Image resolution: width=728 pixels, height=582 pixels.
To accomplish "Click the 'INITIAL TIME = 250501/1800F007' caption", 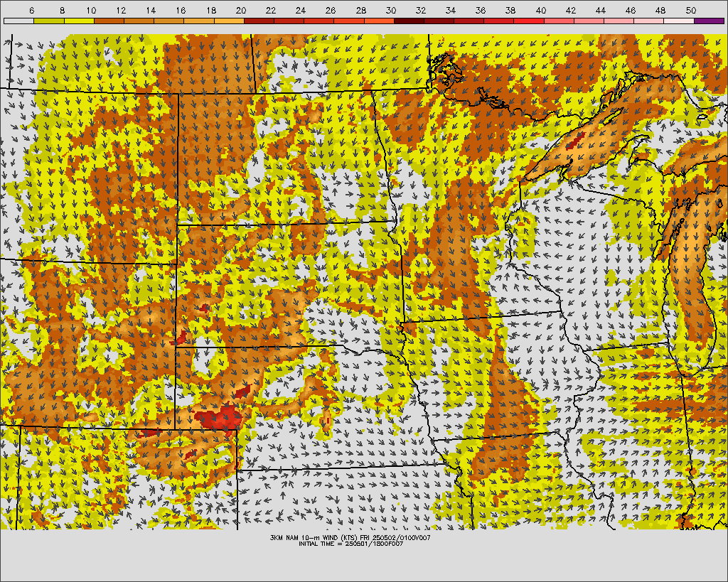I will pos(350,544).
